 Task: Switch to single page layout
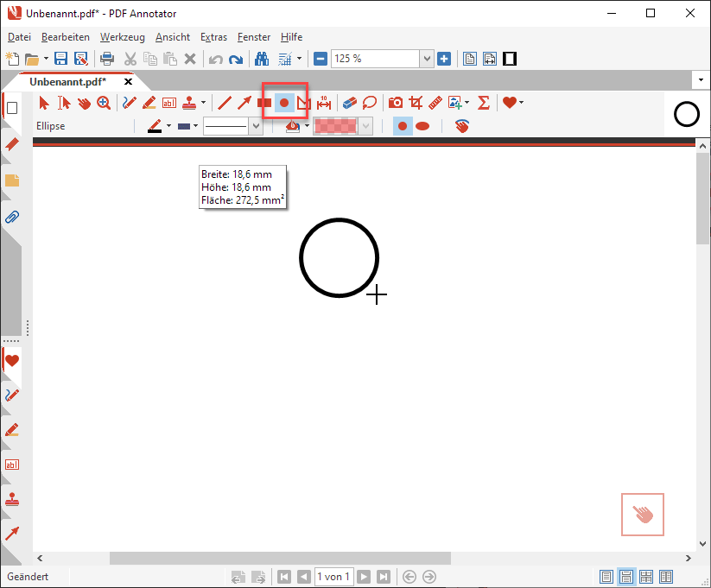(x=606, y=577)
